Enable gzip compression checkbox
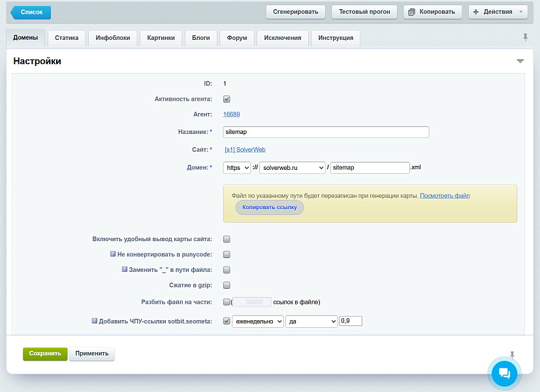The image size is (540, 392). pyautogui.click(x=227, y=286)
